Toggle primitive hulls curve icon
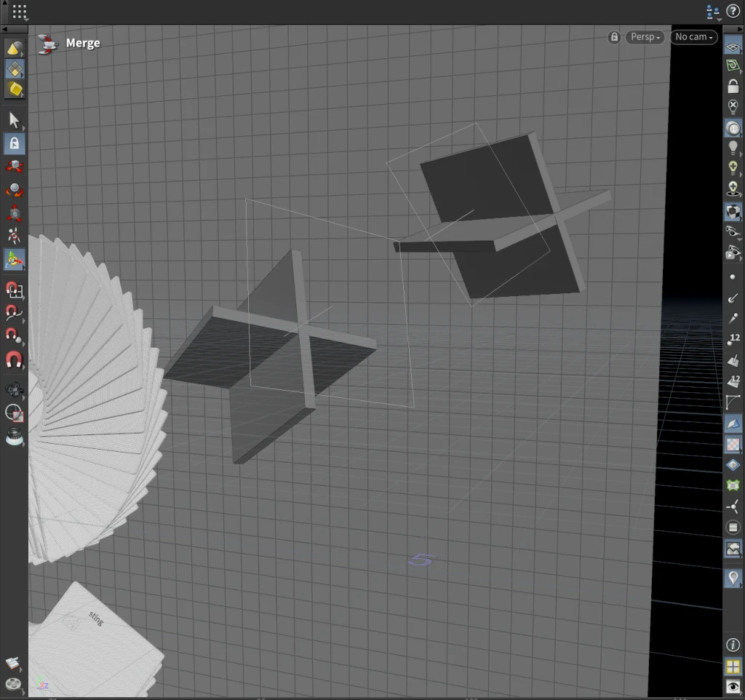The image size is (745, 700). (733, 402)
